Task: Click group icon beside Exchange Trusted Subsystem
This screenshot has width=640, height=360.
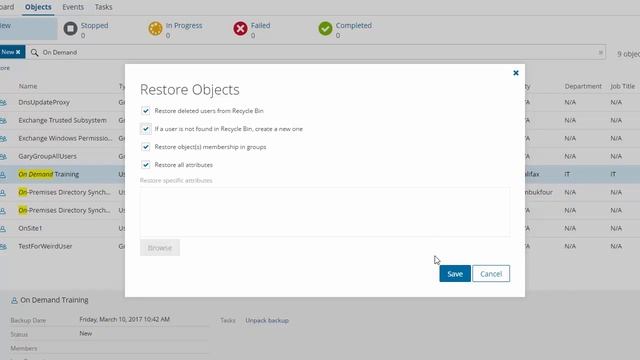Action: [3, 120]
